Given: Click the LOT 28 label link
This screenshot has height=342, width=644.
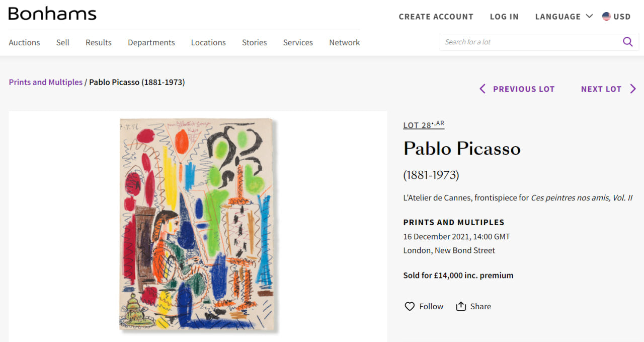Looking at the screenshot, I should pos(423,125).
